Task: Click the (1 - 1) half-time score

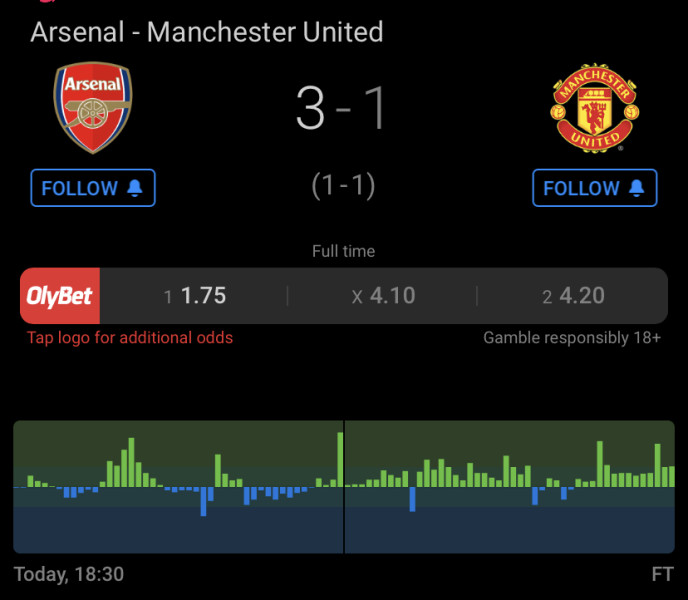Action: click(x=343, y=185)
